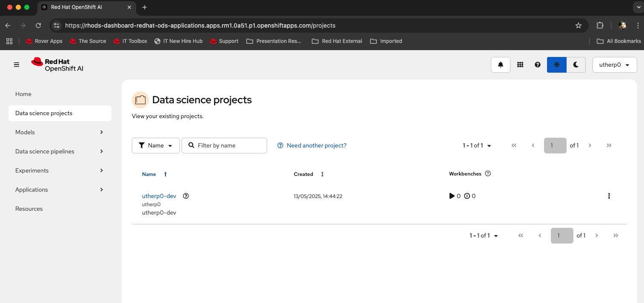
Task: Click the help icon beside utherp0-dev
Action: [x=186, y=196]
